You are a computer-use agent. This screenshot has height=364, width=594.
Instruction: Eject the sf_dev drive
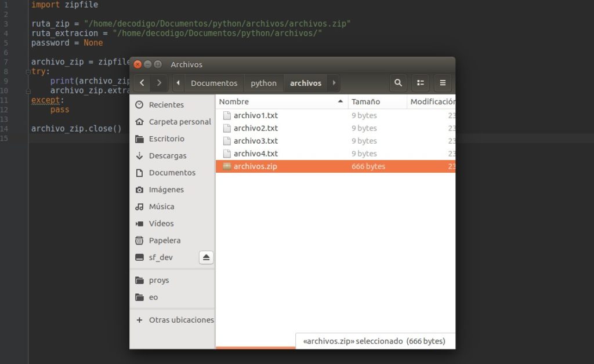(206, 257)
